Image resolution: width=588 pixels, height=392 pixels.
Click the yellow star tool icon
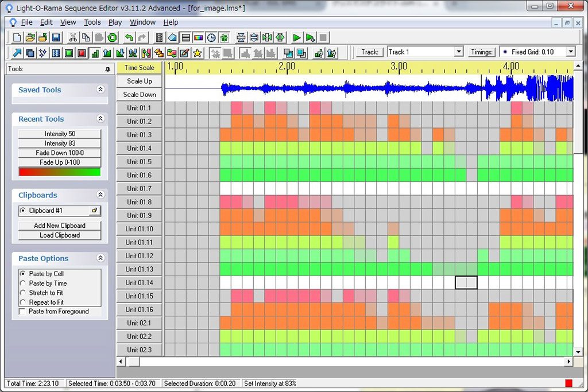pyautogui.click(x=198, y=53)
